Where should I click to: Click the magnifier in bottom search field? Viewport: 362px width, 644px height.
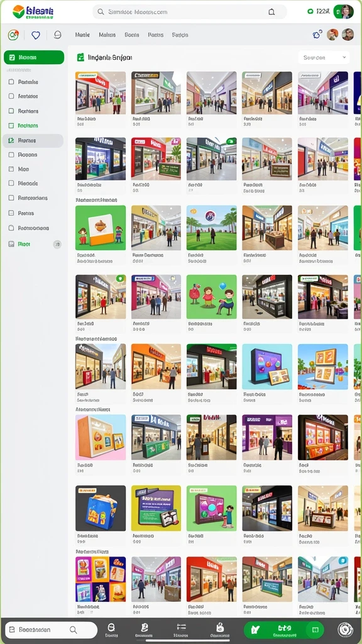point(73,630)
